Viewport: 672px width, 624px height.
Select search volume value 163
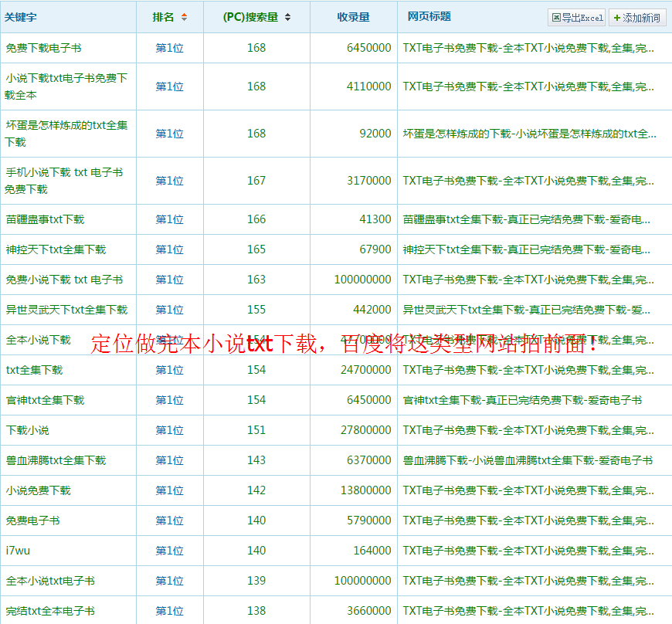[256, 280]
